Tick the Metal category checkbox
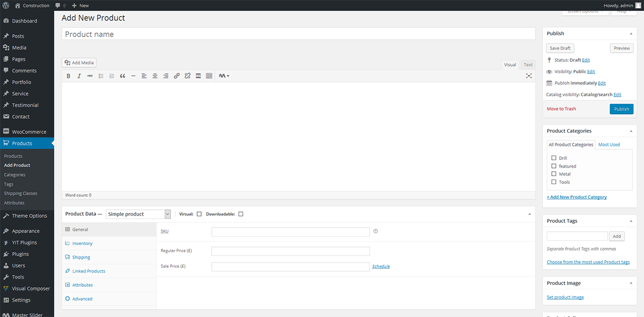Image resolution: width=644 pixels, height=317 pixels. (554, 174)
